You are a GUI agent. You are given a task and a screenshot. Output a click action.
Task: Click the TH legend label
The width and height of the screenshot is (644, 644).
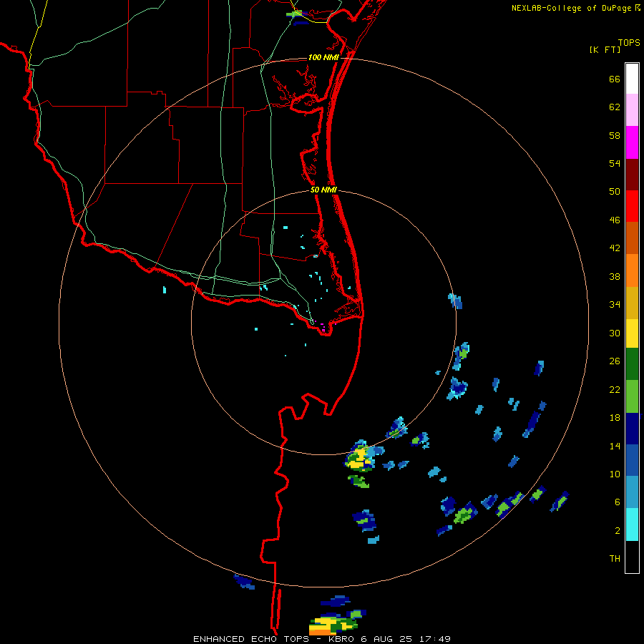pos(615,559)
